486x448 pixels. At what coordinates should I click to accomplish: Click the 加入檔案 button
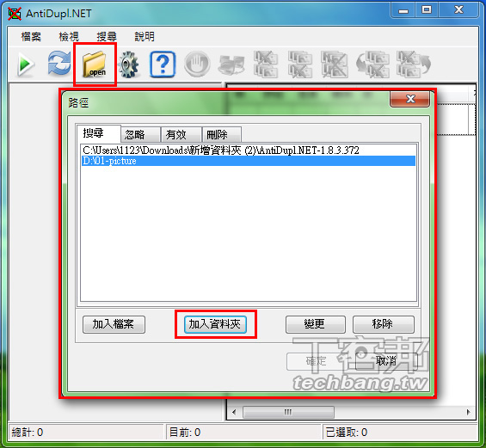(x=114, y=324)
